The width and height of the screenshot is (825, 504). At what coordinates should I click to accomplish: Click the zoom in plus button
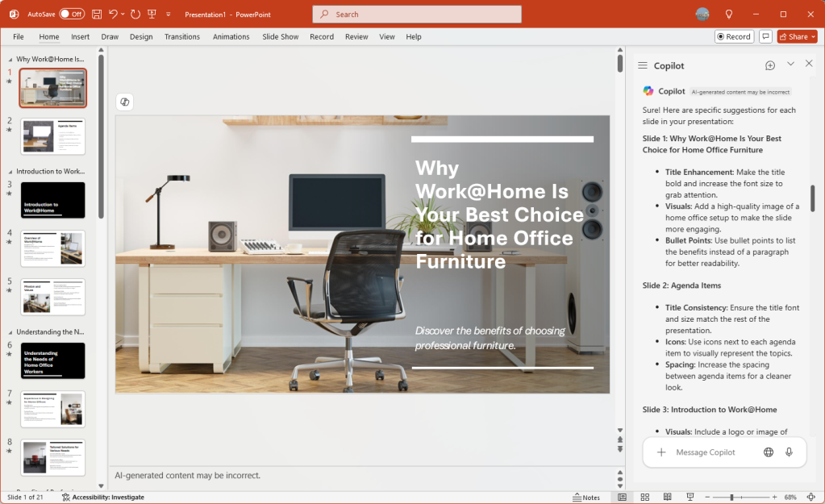pos(774,498)
